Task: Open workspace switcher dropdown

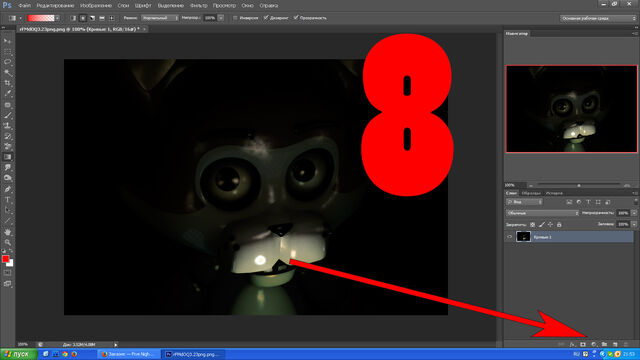Action: click(x=598, y=18)
